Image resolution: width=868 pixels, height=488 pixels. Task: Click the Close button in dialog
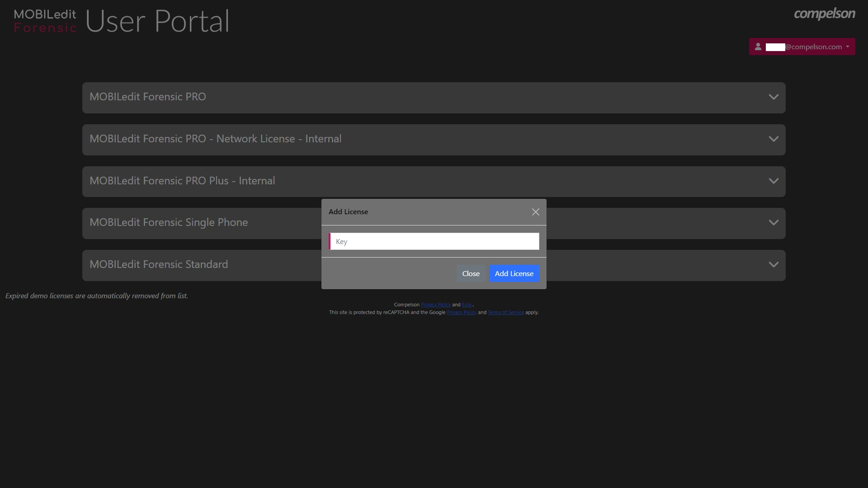[471, 273]
